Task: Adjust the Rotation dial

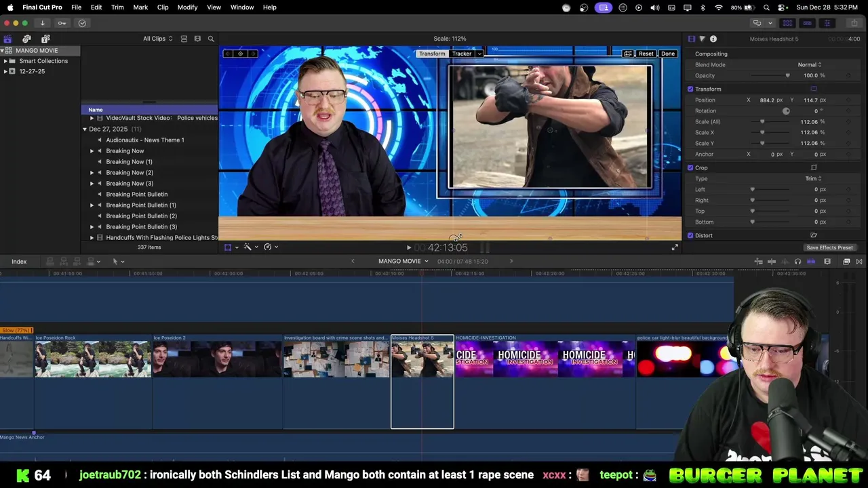Action: click(x=786, y=110)
